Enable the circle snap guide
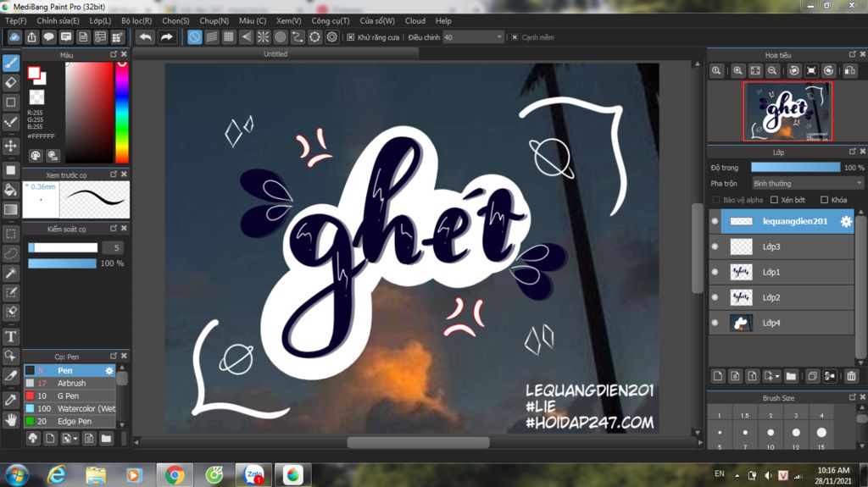868x487 pixels. click(281, 37)
